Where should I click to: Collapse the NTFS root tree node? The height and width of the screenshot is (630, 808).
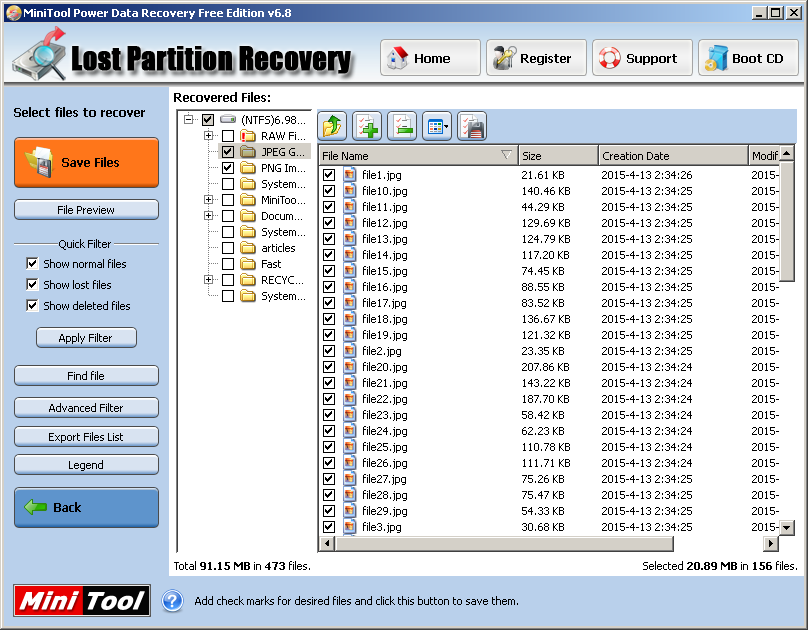pyautogui.click(x=189, y=120)
